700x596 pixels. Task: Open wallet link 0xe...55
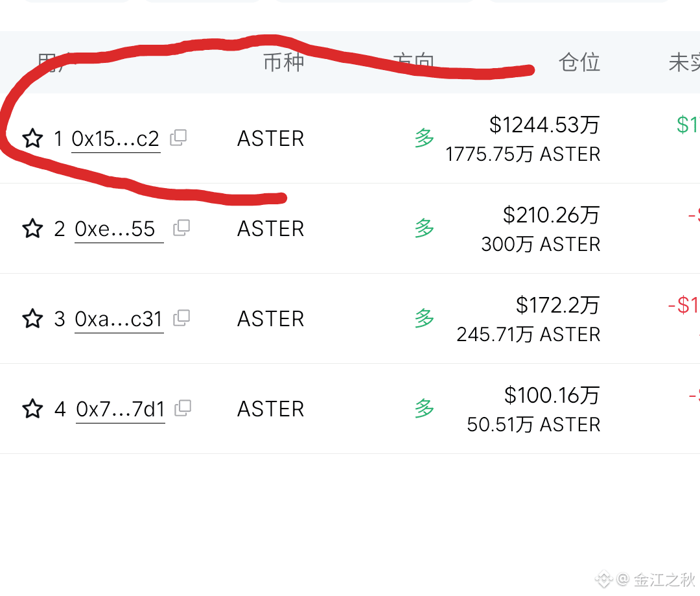pyautogui.click(x=119, y=230)
